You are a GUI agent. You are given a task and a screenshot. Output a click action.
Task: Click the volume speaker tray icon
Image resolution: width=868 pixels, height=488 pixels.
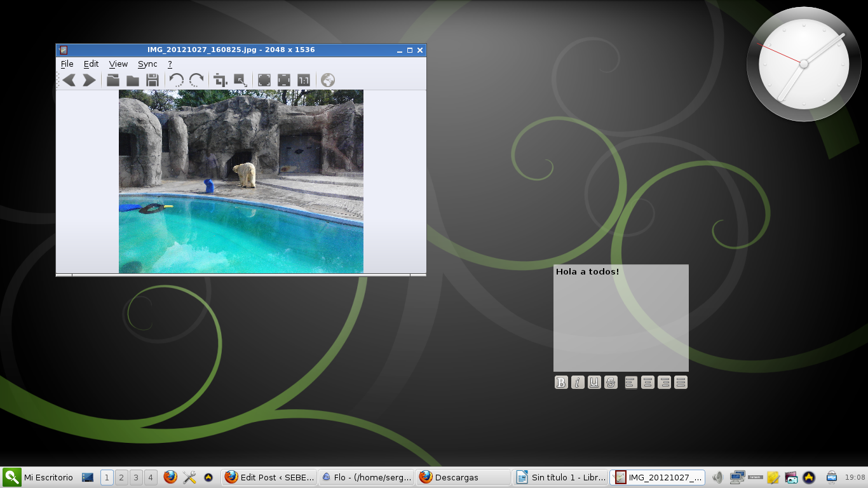click(717, 477)
